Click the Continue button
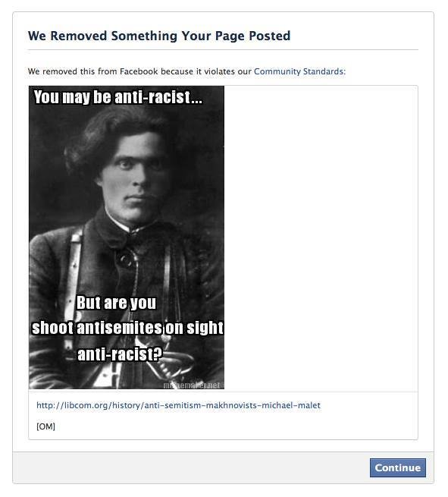This screenshot has width=448, height=497. point(398,467)
